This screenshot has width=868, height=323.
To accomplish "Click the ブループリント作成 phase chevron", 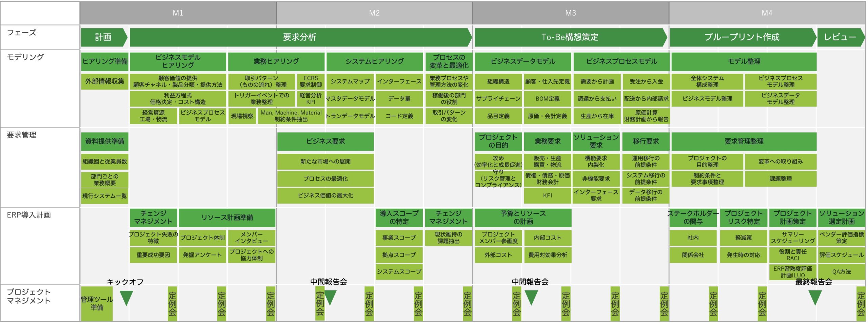I will click(x=743, y=37).
